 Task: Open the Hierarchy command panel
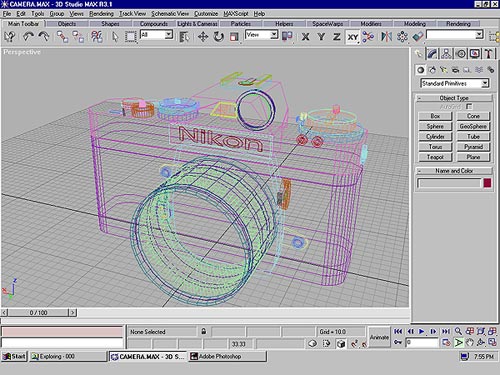446,54
